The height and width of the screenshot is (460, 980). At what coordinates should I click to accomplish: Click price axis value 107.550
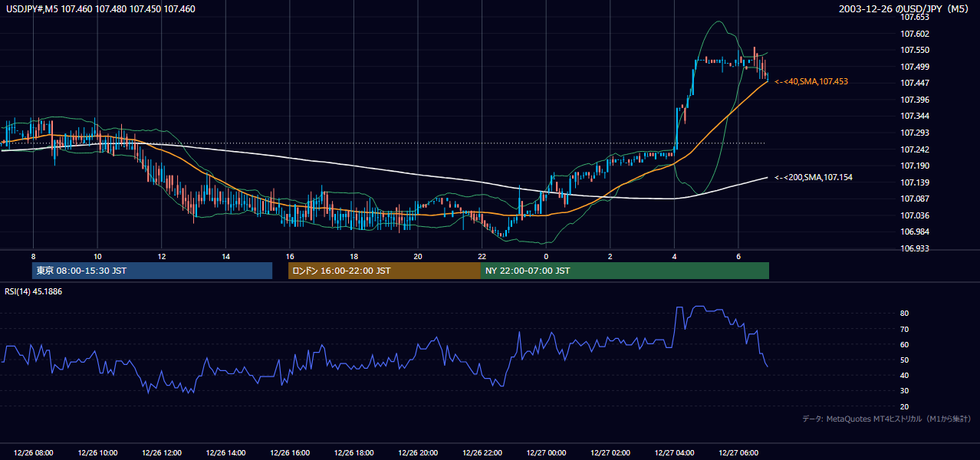coord(914,50)
